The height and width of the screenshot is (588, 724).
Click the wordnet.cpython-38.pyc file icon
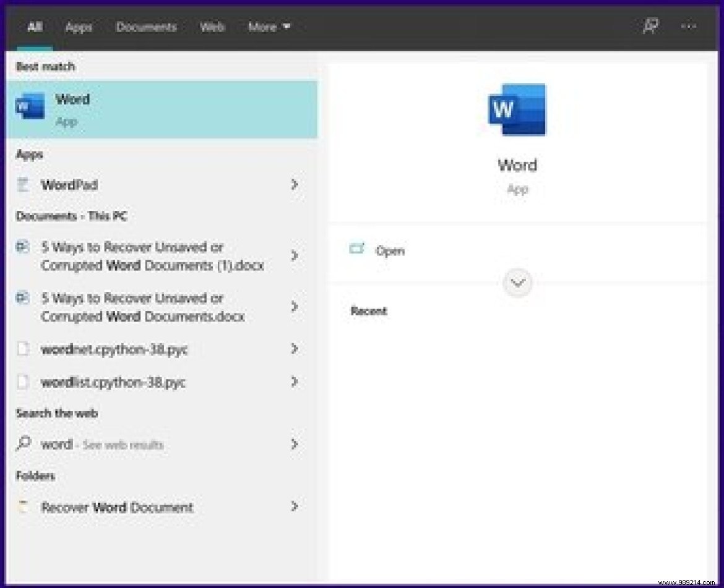pos(22,349)
